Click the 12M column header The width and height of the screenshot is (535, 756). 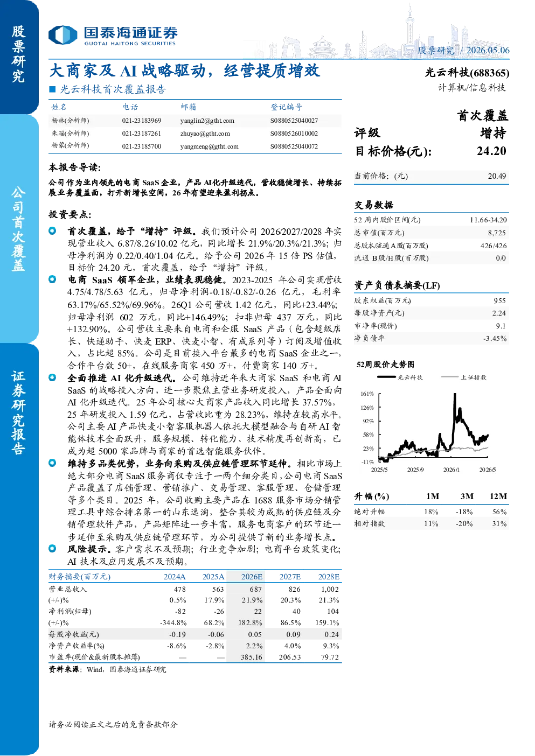coord(498,496)
